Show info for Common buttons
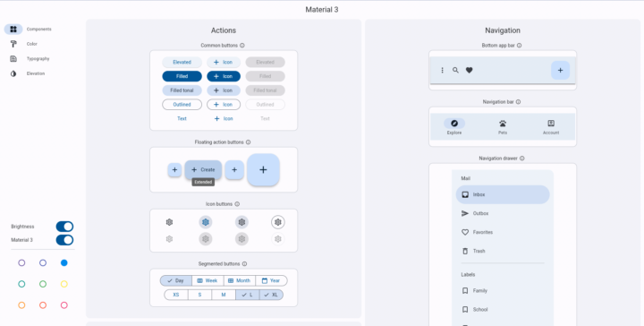Screen dimensions: 644x326 [x=241, y=45]
